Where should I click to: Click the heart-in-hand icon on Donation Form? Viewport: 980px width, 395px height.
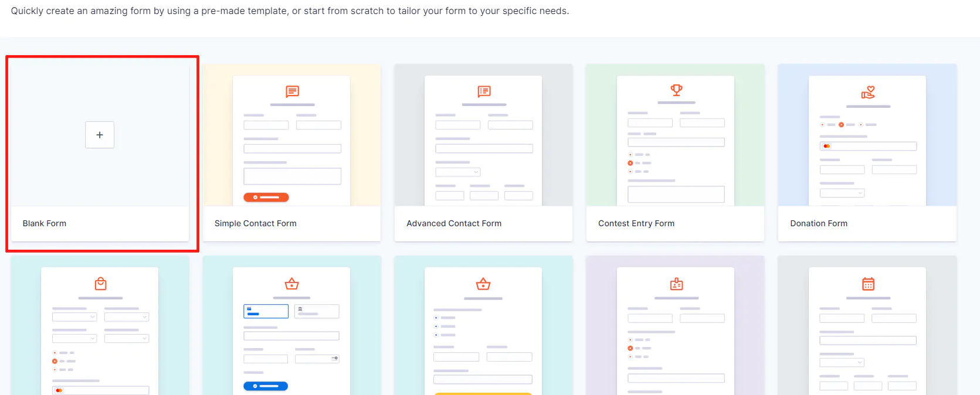tap(868, 93)
